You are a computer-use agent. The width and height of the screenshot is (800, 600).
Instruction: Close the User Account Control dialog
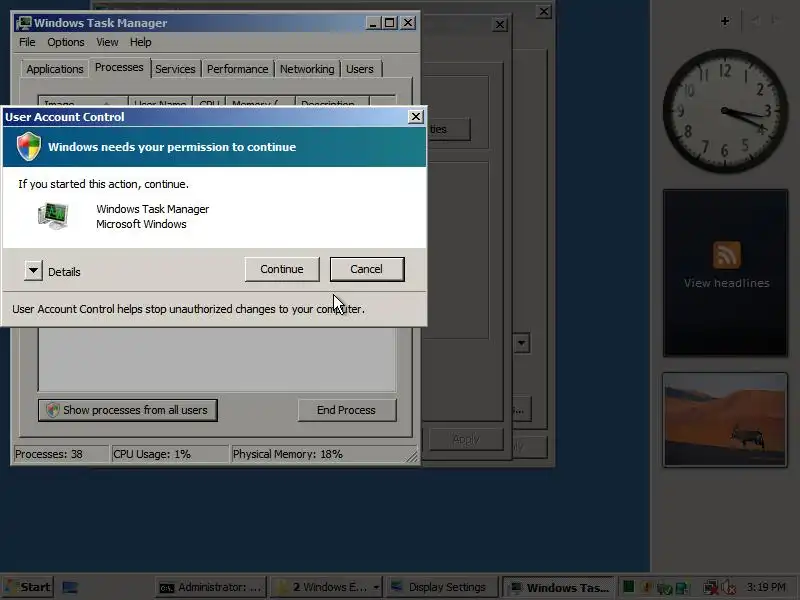tap(416, 117)
